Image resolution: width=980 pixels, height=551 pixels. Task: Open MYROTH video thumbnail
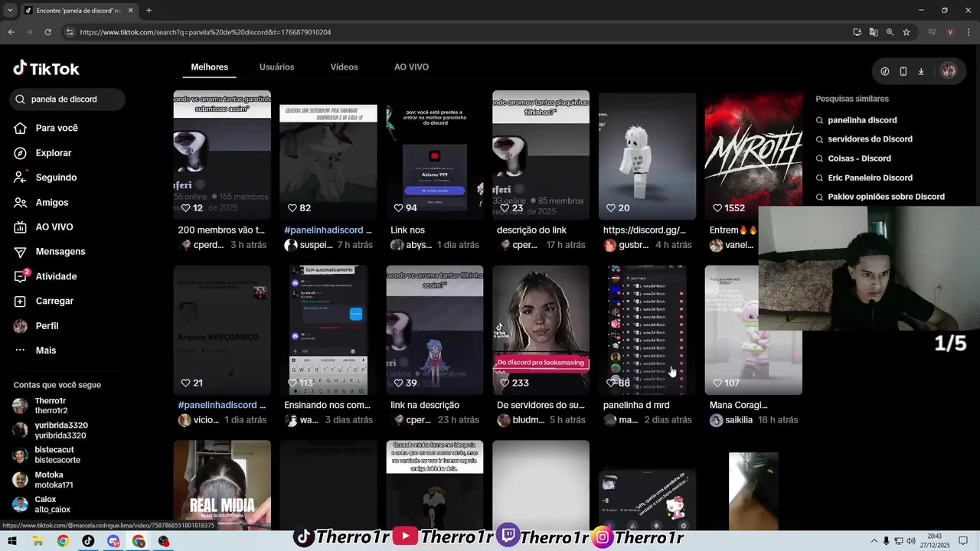click(753, 155)
